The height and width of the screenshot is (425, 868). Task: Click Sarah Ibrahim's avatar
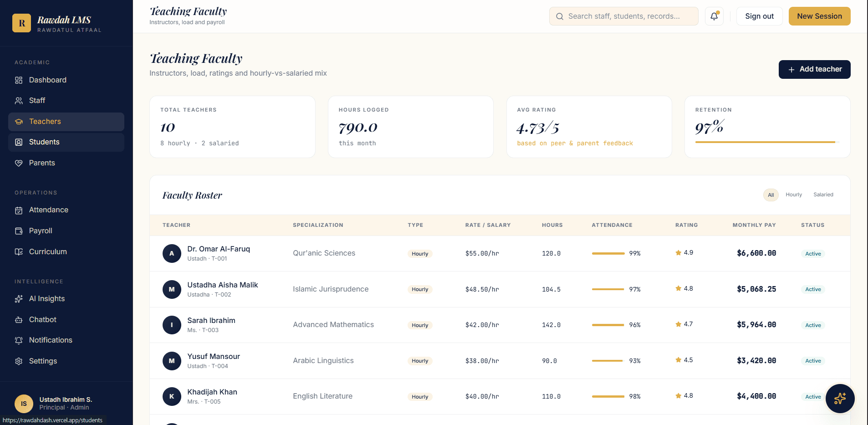[x=172, y=325]
